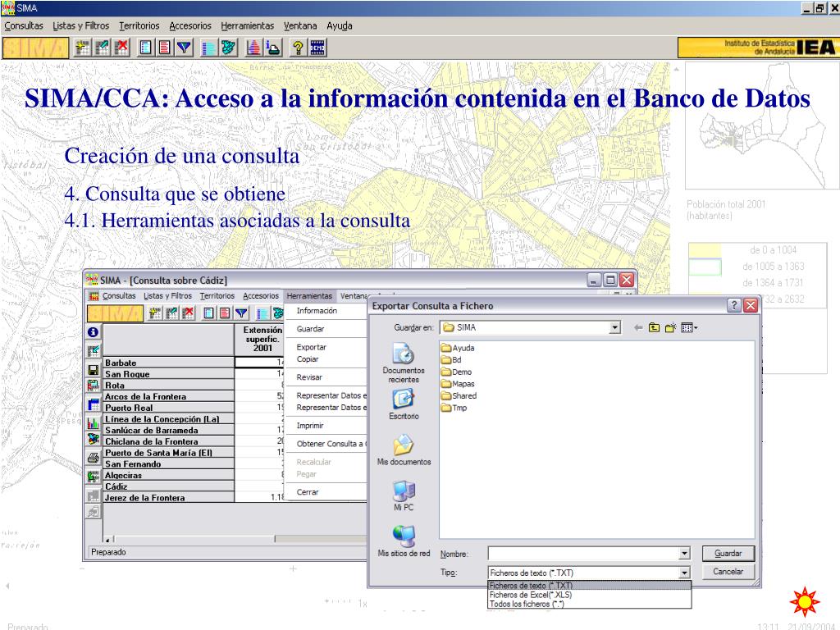Image resolution: width=840 pixels, height=630 pixels.
Task: Click the export table icon in Consulta sidebar
Action: coord(94,386)
